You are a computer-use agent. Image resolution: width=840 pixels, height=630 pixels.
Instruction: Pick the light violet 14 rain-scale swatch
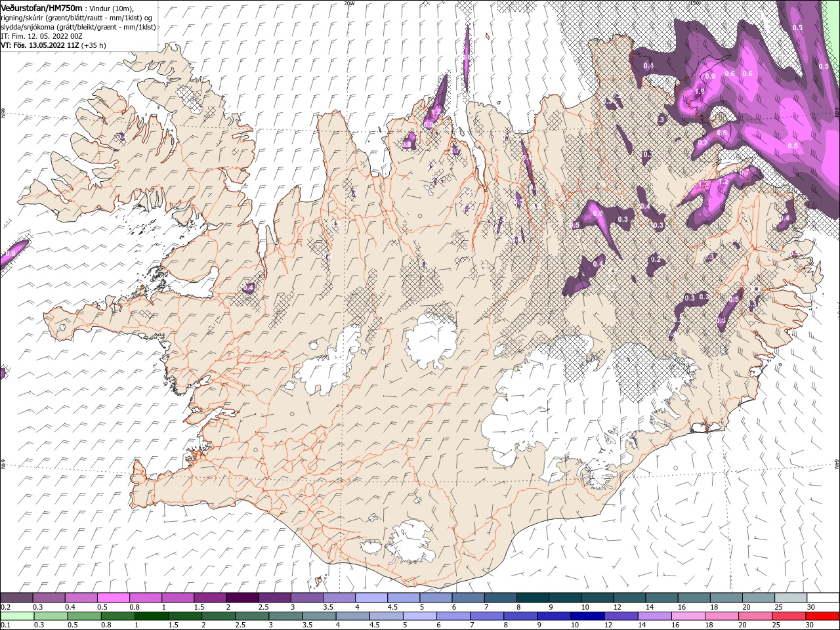point(654,616)
